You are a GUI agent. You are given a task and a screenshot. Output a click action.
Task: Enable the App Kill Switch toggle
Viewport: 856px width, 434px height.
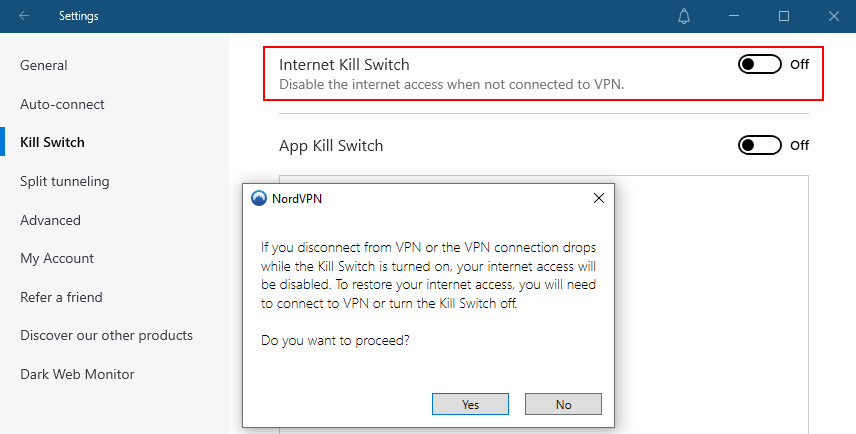tap(759, 145)
